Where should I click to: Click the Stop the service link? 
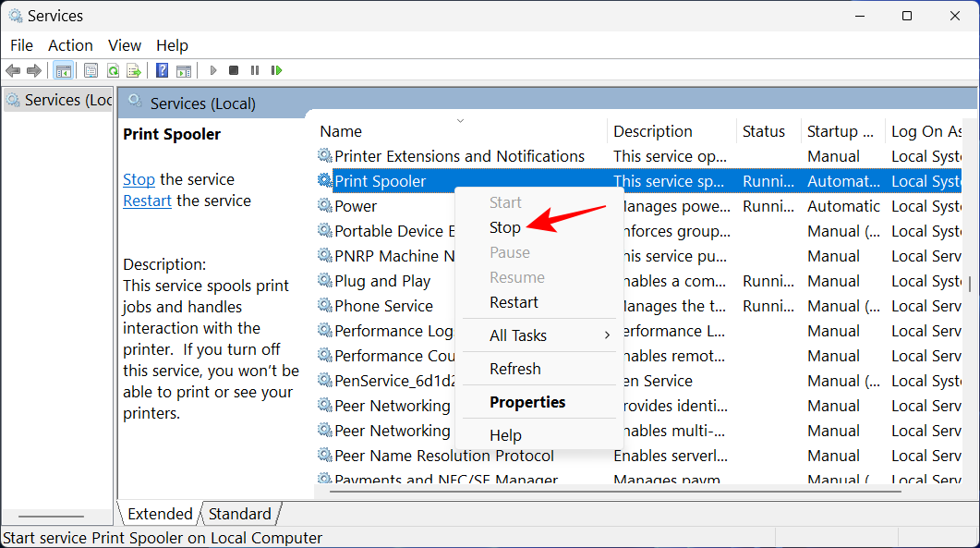click(139, 179)
